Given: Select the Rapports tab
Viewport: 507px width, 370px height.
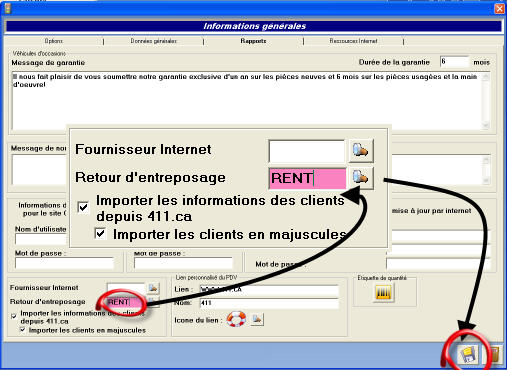Looking at the screenshot, I should [x=253, y=41].
